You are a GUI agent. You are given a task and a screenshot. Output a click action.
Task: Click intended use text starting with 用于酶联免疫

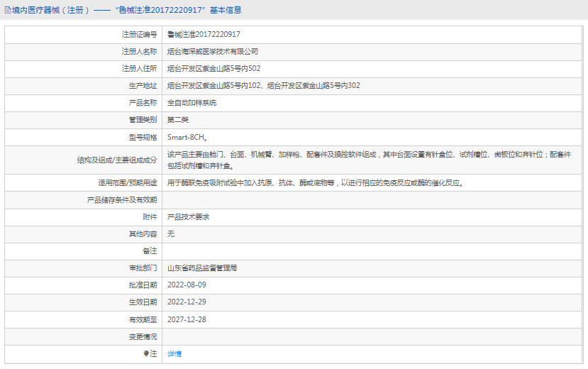(x=315, y=183)
